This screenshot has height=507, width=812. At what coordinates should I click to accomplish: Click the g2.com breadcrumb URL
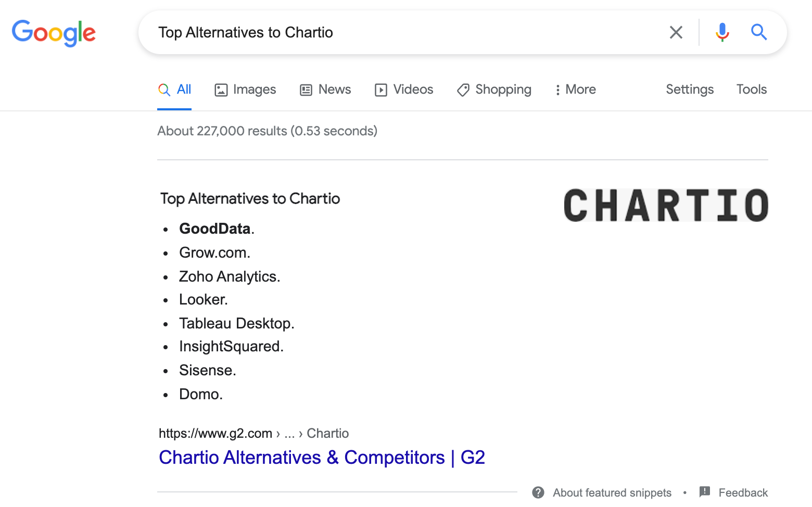pos(215,433)
